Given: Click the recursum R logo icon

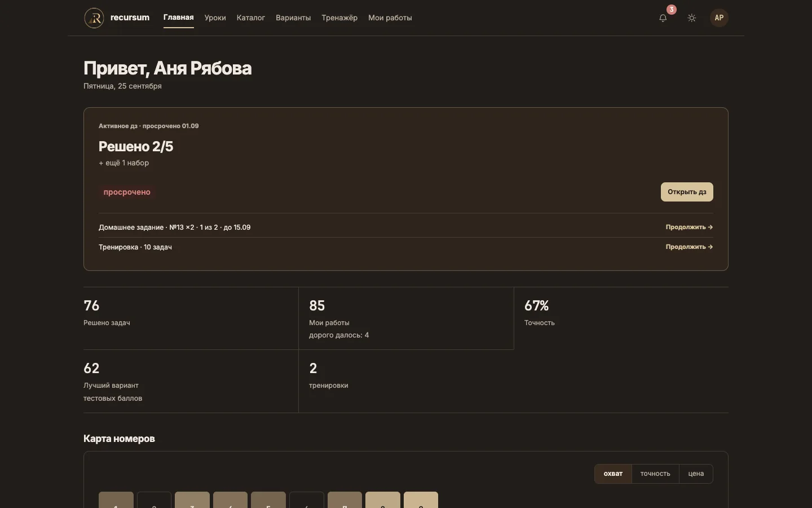Looking at the screenshot, I should pyautogui.click(x=94, y=18).
